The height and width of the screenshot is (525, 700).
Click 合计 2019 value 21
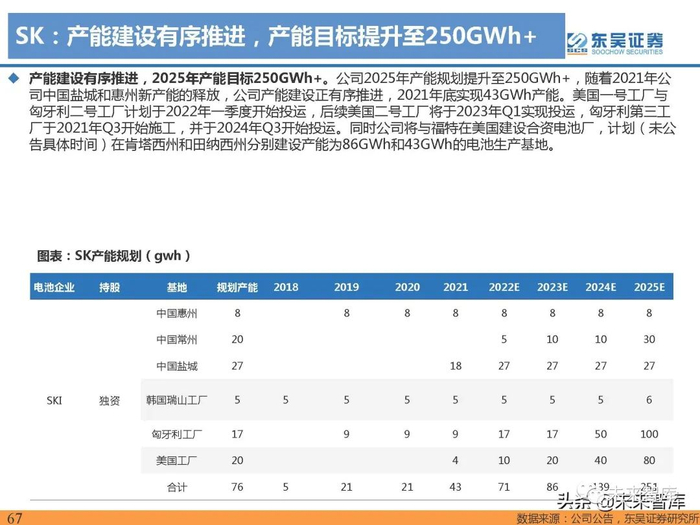coord(346,487)
